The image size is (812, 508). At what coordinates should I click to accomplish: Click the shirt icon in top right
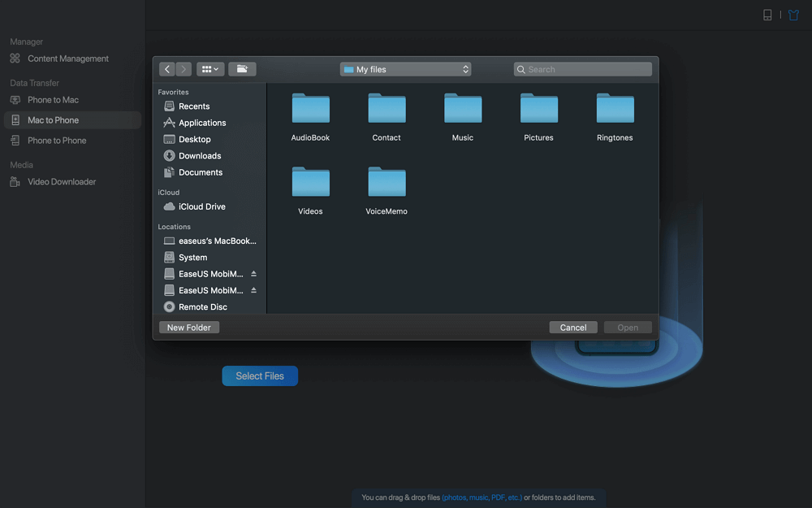tap(793, 15)
